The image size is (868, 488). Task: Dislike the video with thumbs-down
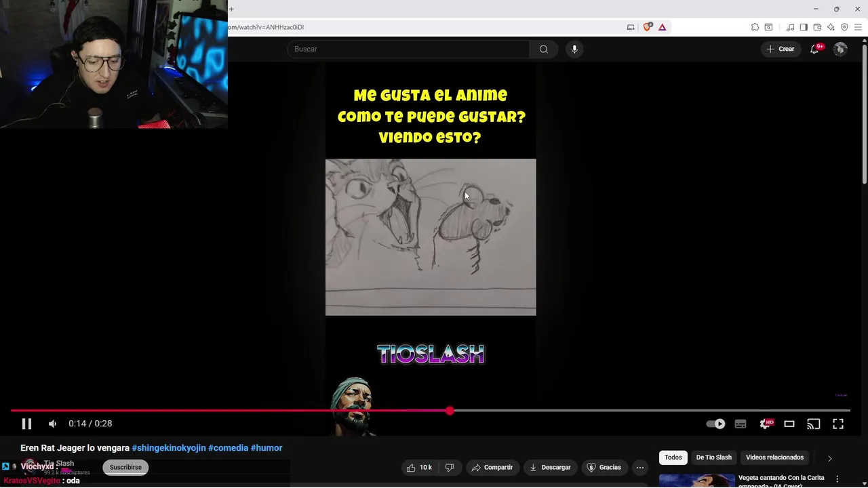(x=449, y=467)
